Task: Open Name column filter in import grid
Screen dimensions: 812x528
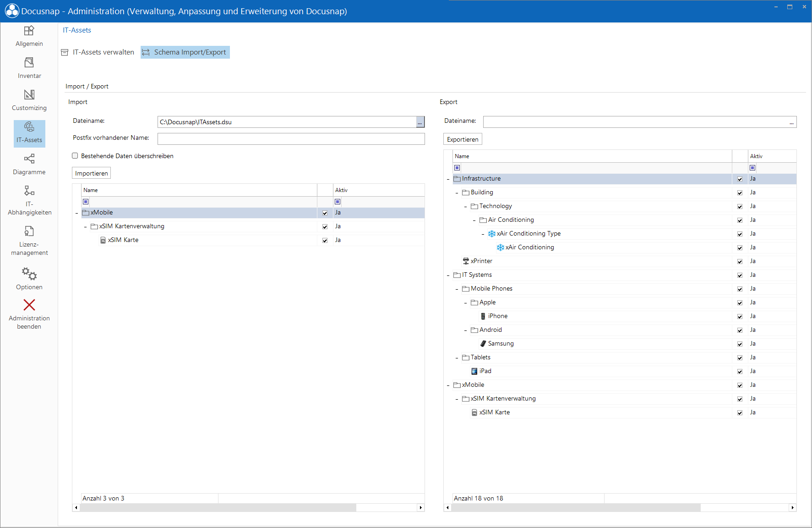Action: click(x=86, y=202)
